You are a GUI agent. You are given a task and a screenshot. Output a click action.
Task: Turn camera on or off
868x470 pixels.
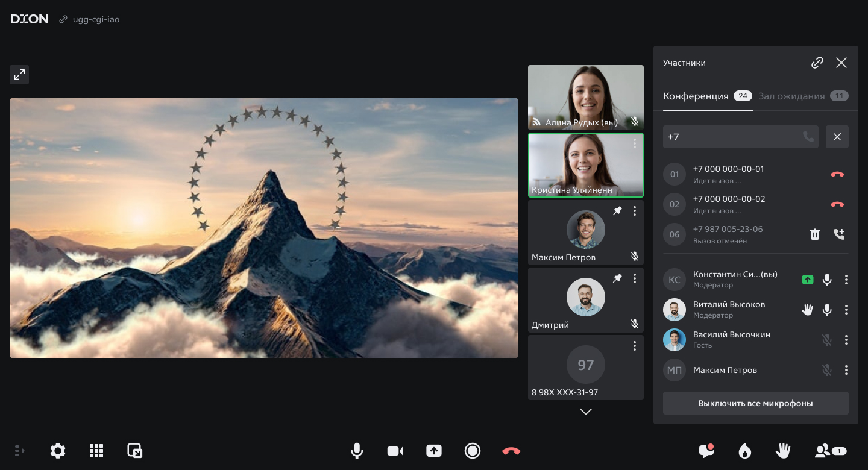395,451
